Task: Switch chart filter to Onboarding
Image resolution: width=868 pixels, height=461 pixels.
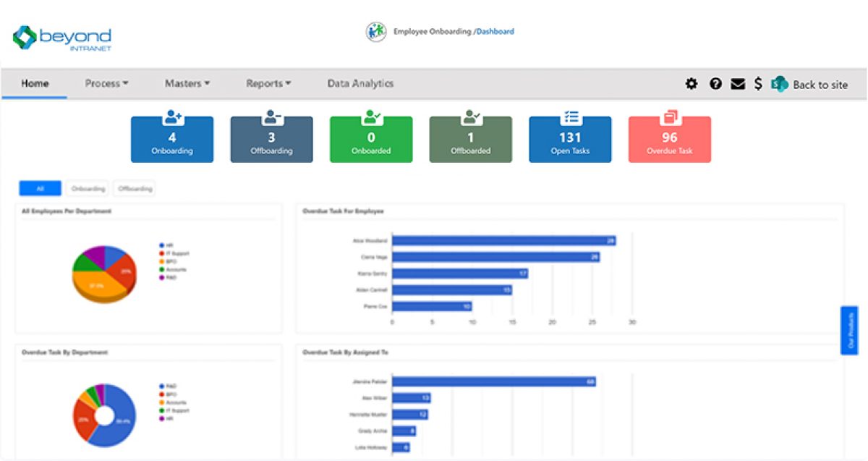Action: (88, 188)
